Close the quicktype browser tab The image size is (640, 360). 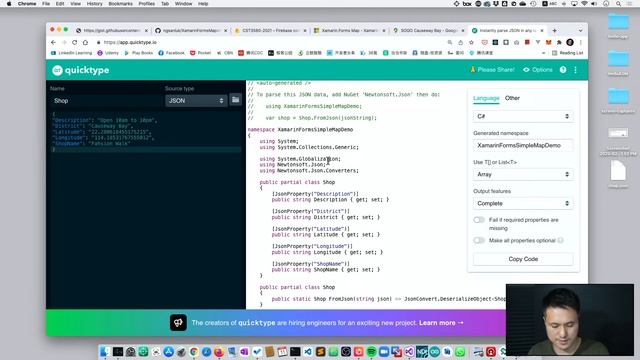click(x=542, y=31)
